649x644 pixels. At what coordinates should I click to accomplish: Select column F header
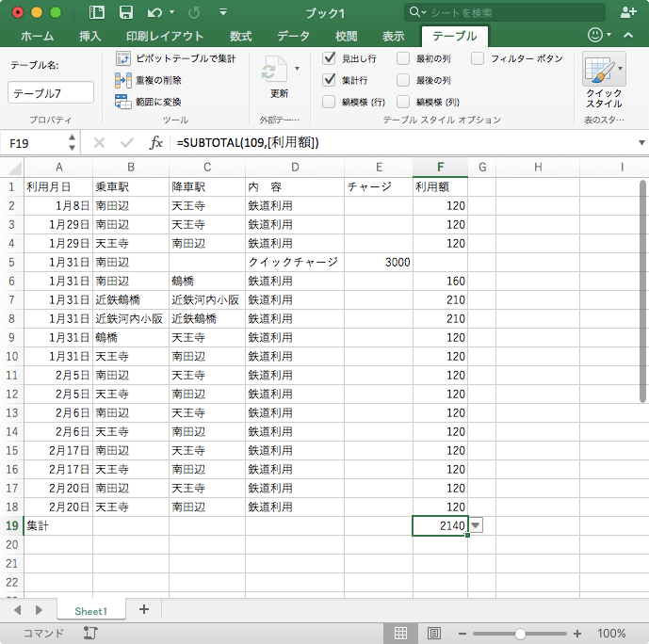coord(441,168)
